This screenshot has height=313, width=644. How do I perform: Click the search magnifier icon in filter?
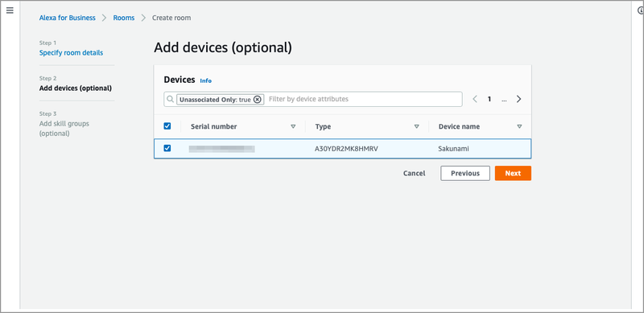pyautogui.click(x=170, y=100)
